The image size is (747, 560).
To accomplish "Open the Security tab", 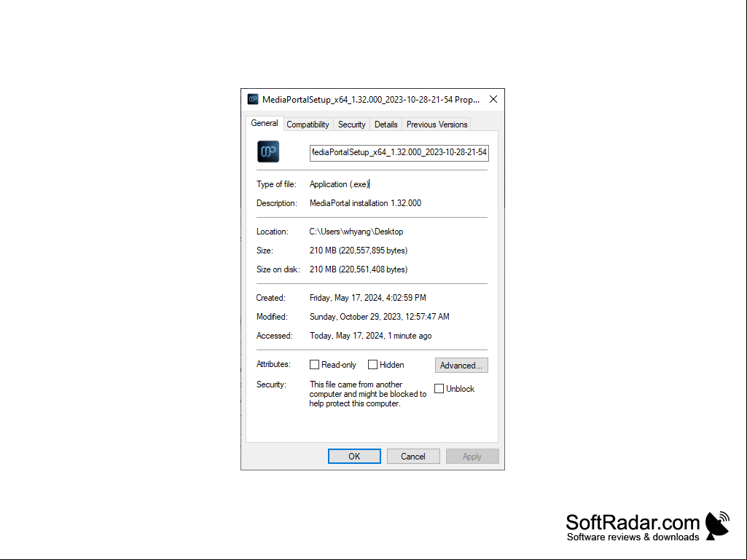I will (x=351, y=125).
